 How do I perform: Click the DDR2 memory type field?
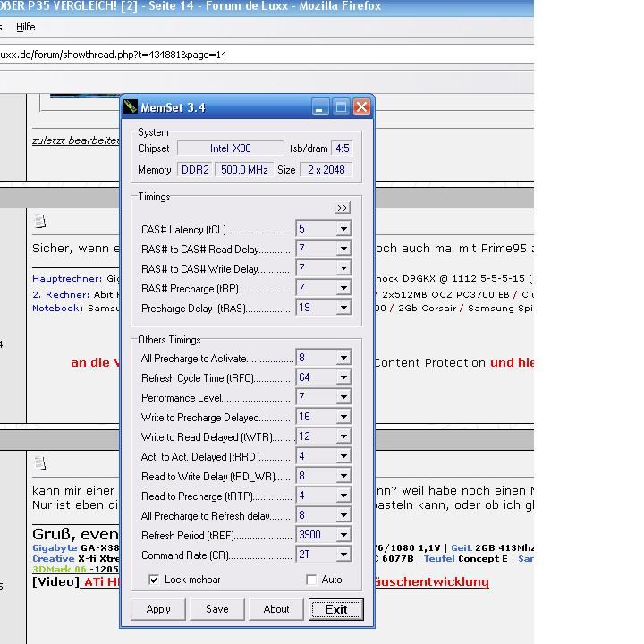(x=195, y=170)
